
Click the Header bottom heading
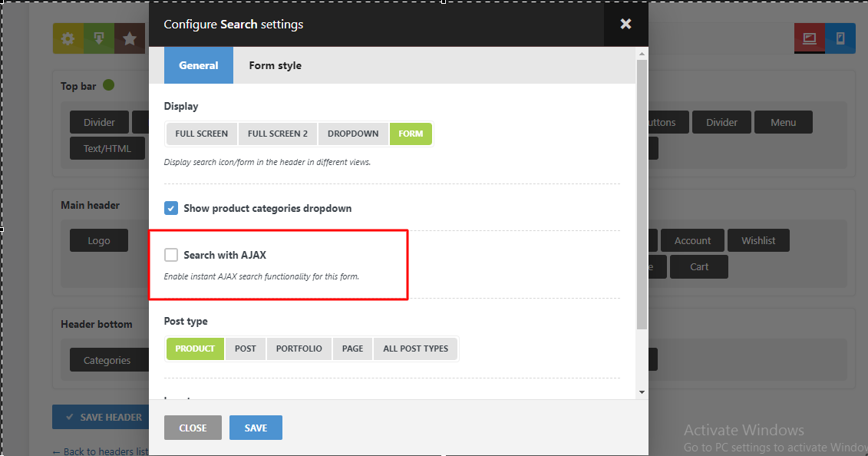(x=97, y=324)
